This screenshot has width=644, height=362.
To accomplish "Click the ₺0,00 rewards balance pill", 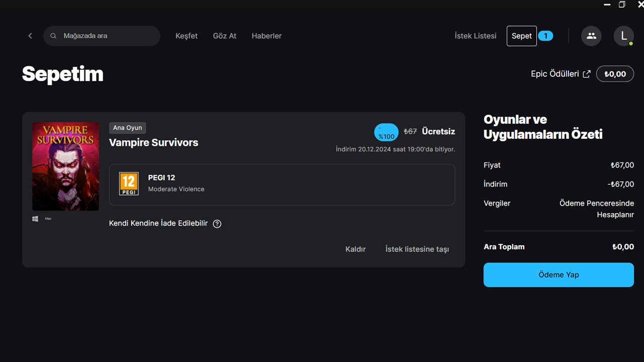I will [x=615, y=74].
